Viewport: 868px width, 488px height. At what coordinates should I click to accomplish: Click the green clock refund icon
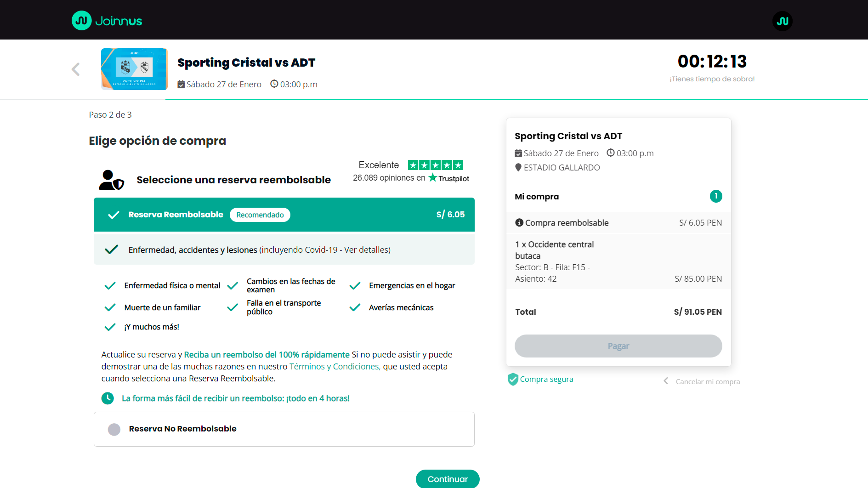108,398
